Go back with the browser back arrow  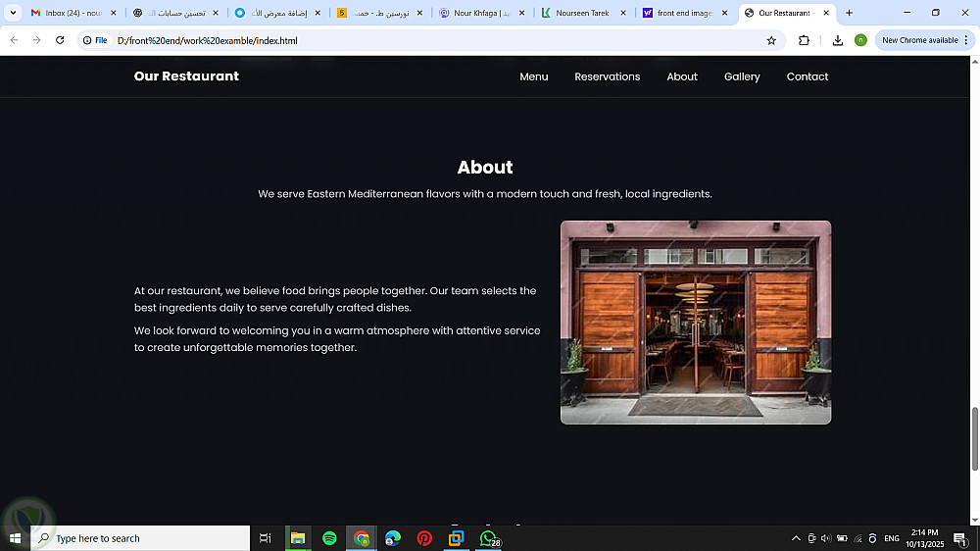[x=14, y=40]
